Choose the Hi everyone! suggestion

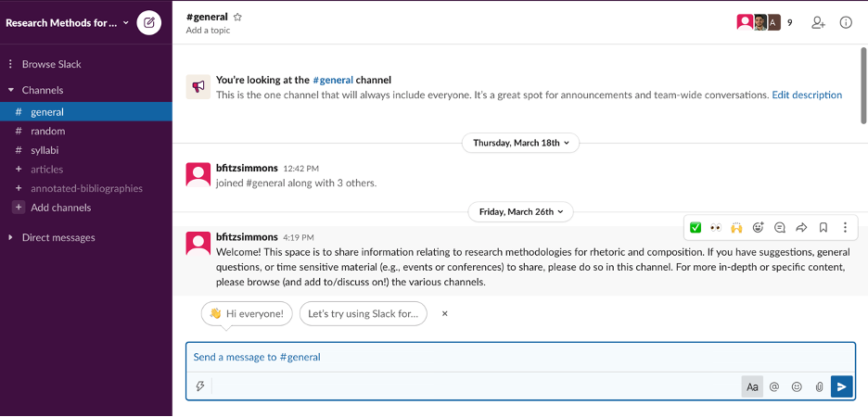pos(247,313)
